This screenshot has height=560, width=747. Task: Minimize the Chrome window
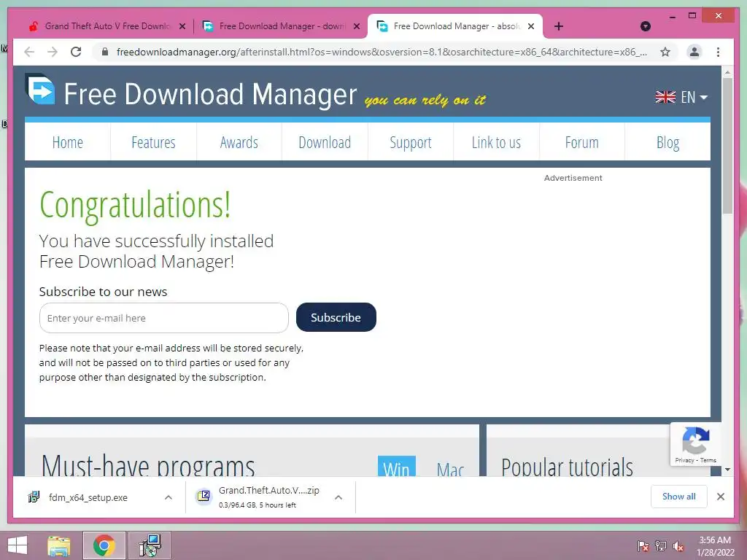pos(672,17)
